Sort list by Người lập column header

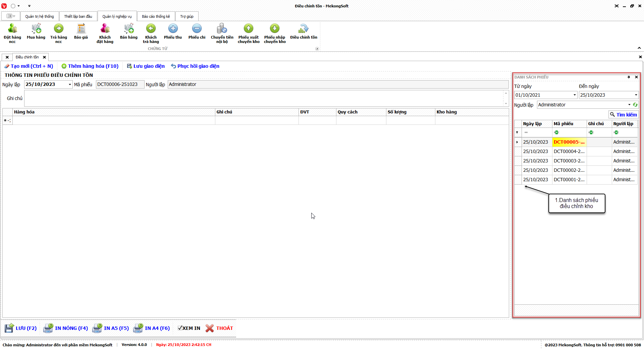[625, 124]
